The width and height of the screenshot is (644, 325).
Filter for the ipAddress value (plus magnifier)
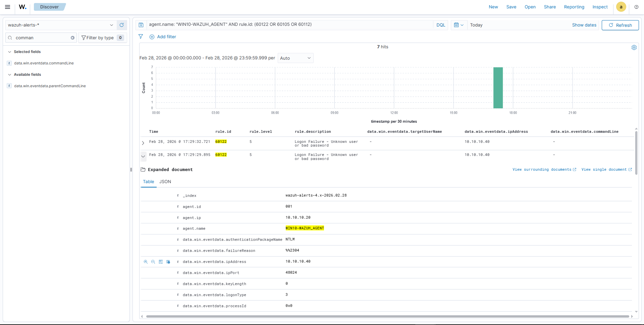point(146,262)
